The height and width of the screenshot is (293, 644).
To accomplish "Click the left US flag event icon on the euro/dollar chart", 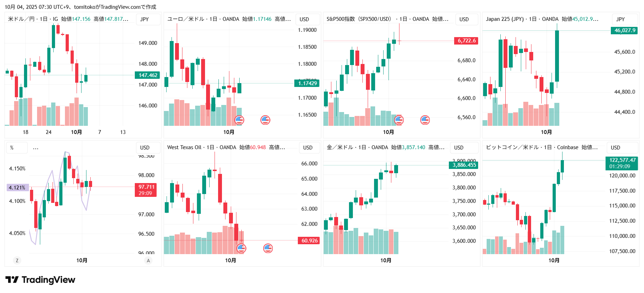I will [x=239, y=120].
